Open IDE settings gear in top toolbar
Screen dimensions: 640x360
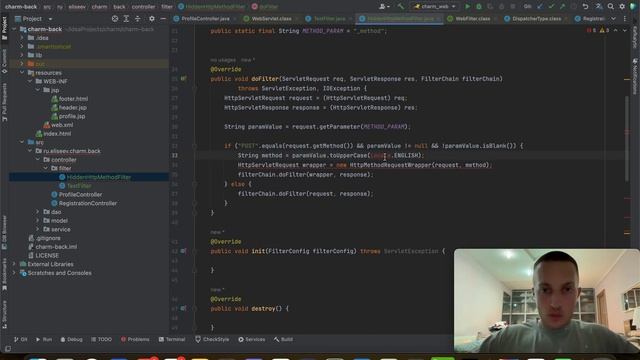tap(622, 7)
